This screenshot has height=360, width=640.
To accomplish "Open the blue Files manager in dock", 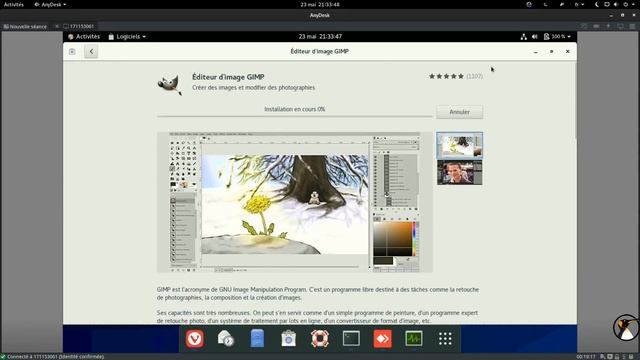I will coord(257,338).
